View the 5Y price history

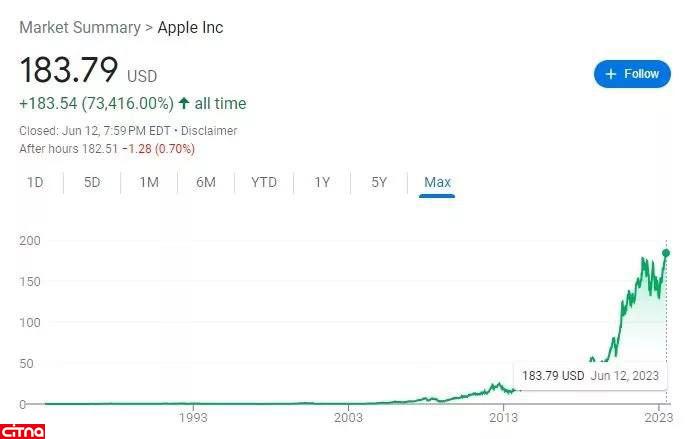pos(379,182)
